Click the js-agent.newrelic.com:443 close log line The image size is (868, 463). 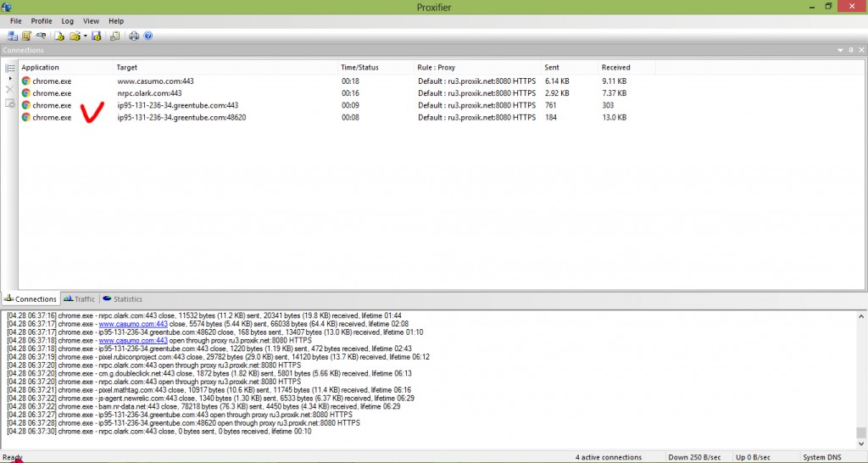[210, 399]
